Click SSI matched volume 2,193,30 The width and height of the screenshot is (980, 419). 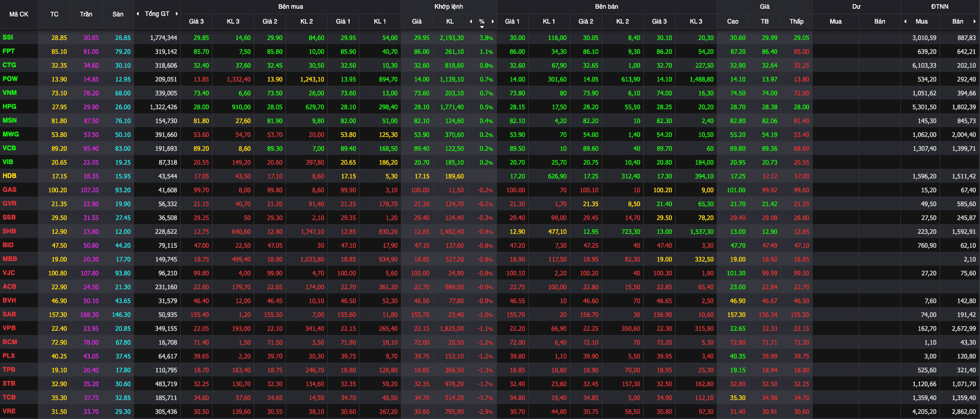pos(452,38)
